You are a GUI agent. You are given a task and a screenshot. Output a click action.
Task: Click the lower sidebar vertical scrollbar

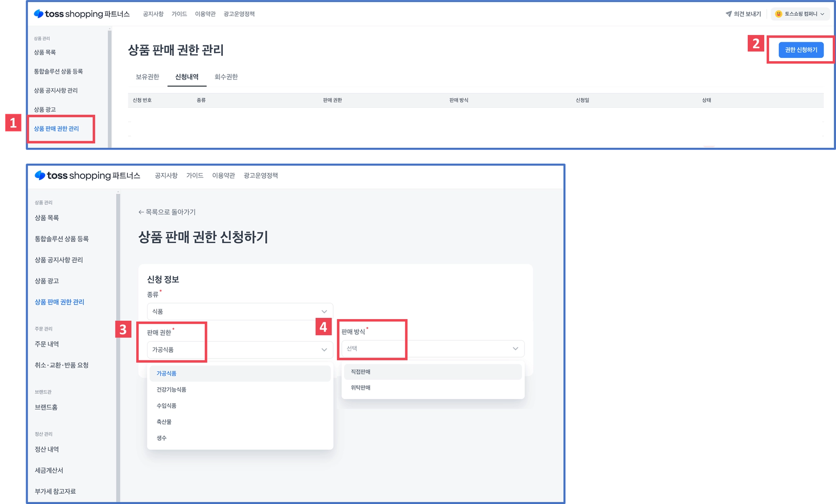click(118, 347)
